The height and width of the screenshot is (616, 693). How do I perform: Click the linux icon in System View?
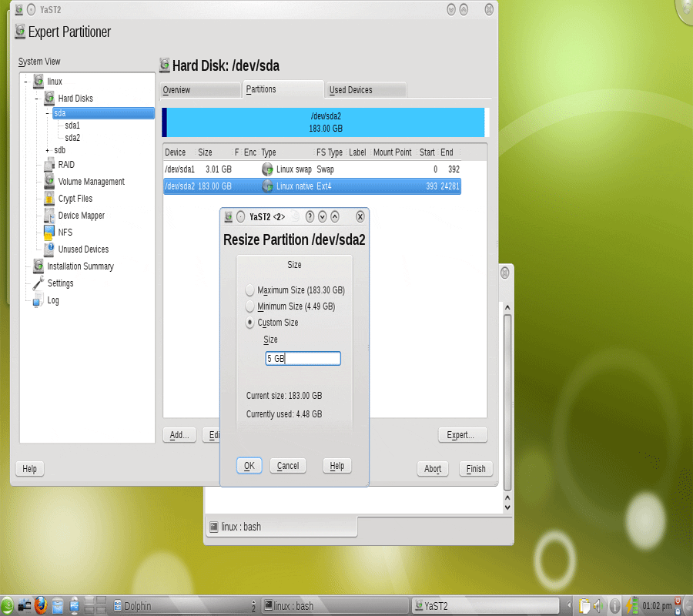[x=38, y=81]
